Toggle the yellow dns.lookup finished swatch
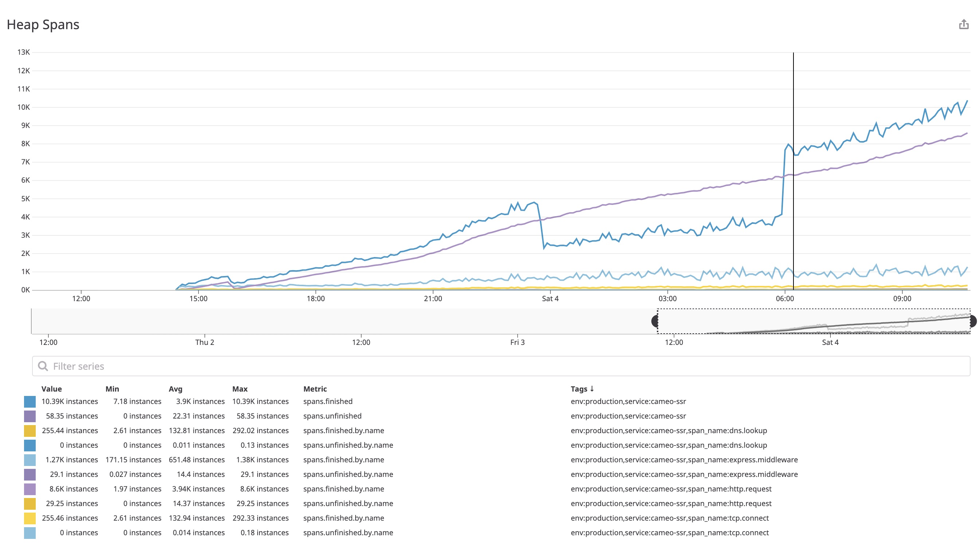The height and width of the screenshot is (552, 980). (x=30, y=430)
